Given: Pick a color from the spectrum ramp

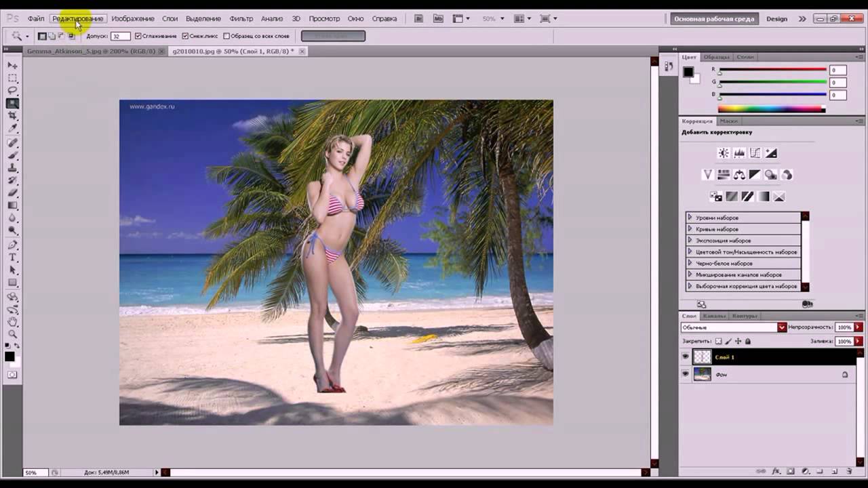Looking at the screenshot, I should click(771, 108).
